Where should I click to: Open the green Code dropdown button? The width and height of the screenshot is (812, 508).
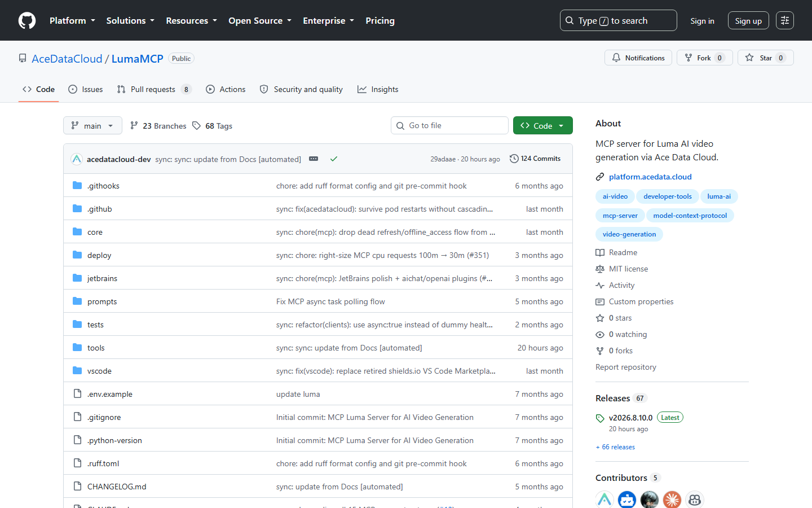point(542,125)
